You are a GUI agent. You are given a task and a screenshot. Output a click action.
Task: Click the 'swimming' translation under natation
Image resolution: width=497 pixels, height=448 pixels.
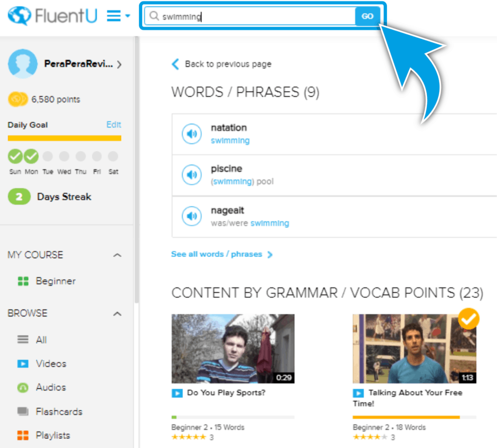(x=231, y=140)
